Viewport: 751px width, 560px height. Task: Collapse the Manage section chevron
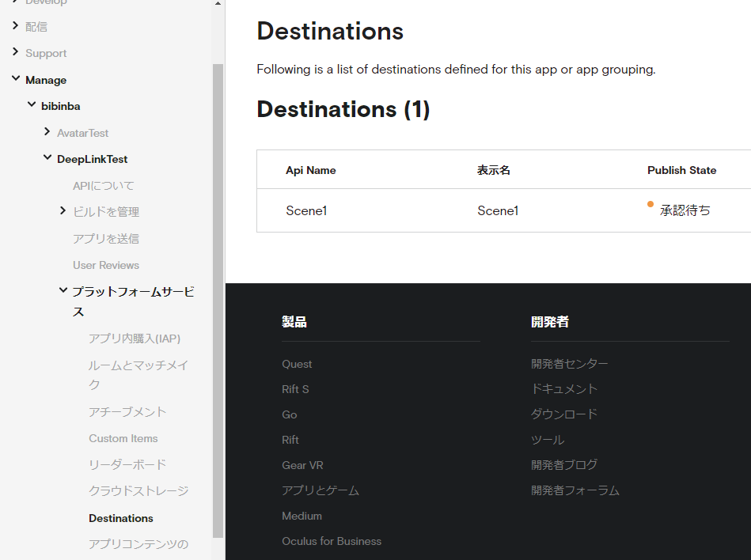[16, 78]
